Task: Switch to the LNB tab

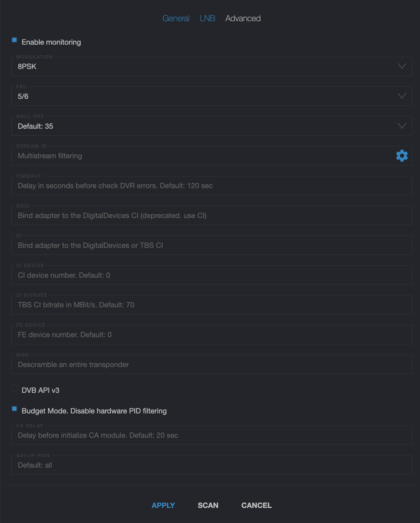Action: 208,18
